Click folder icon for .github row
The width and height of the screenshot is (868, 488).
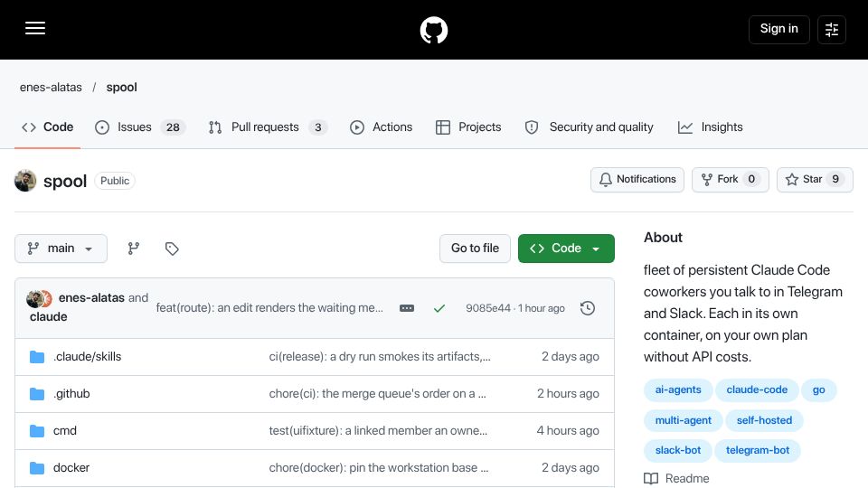(x=37, y=394)
